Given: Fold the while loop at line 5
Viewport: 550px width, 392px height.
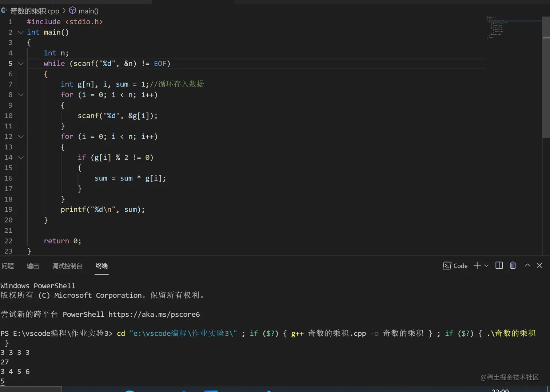Looking at the screenshot, I should point(21,64).
